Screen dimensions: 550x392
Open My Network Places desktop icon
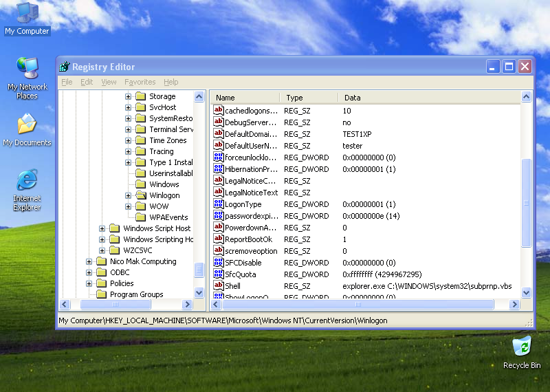pyautogui.click(x=27, y=78)
